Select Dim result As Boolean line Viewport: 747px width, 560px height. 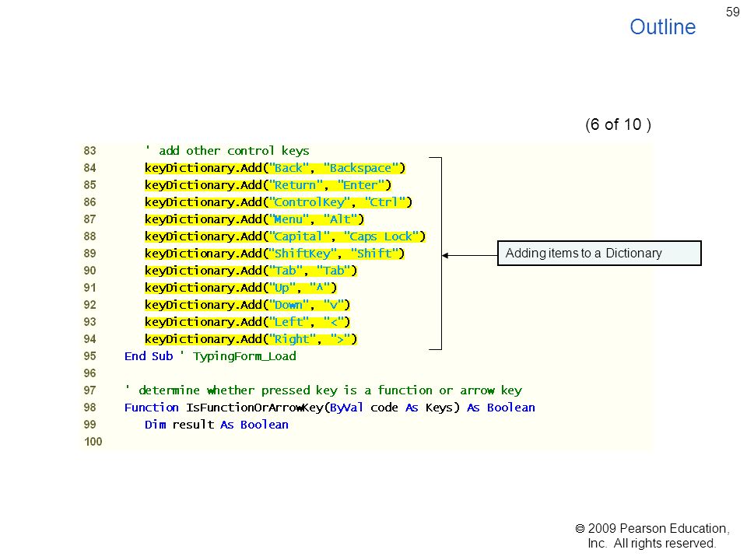[217, 425]
